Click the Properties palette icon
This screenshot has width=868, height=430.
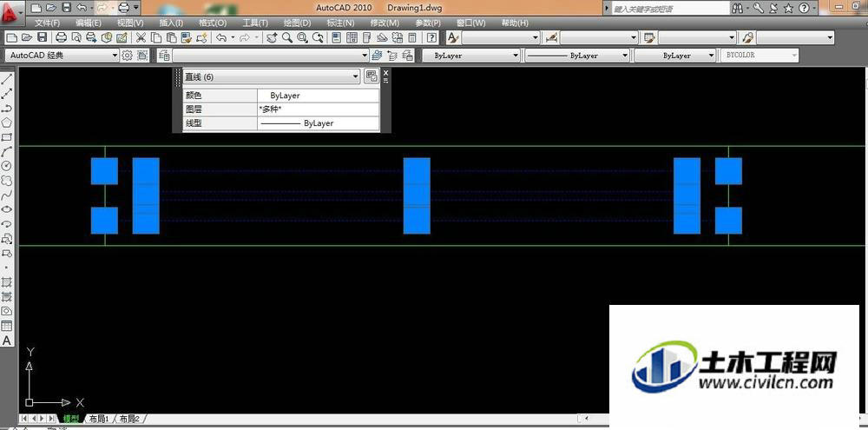coord(336,37)
